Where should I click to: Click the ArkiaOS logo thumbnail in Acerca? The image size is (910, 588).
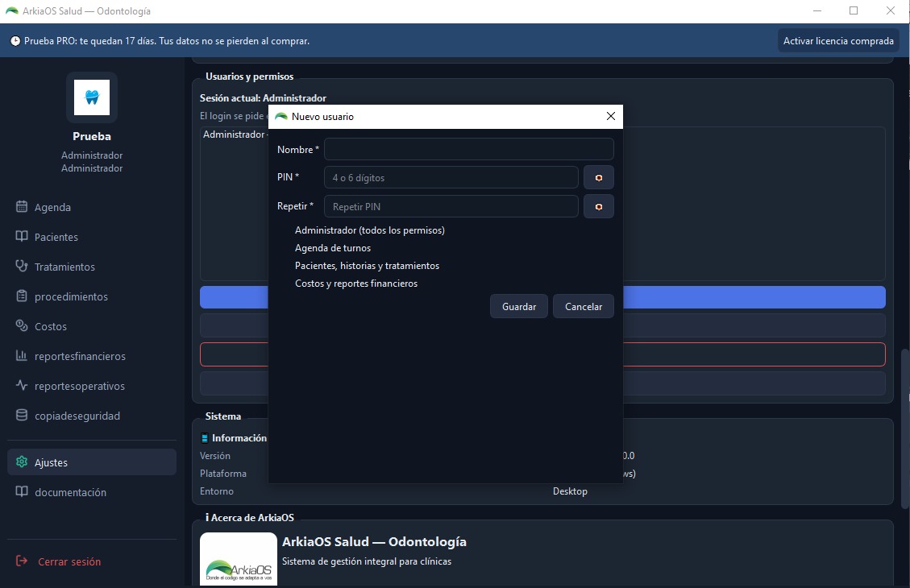(x=239, y=559)
